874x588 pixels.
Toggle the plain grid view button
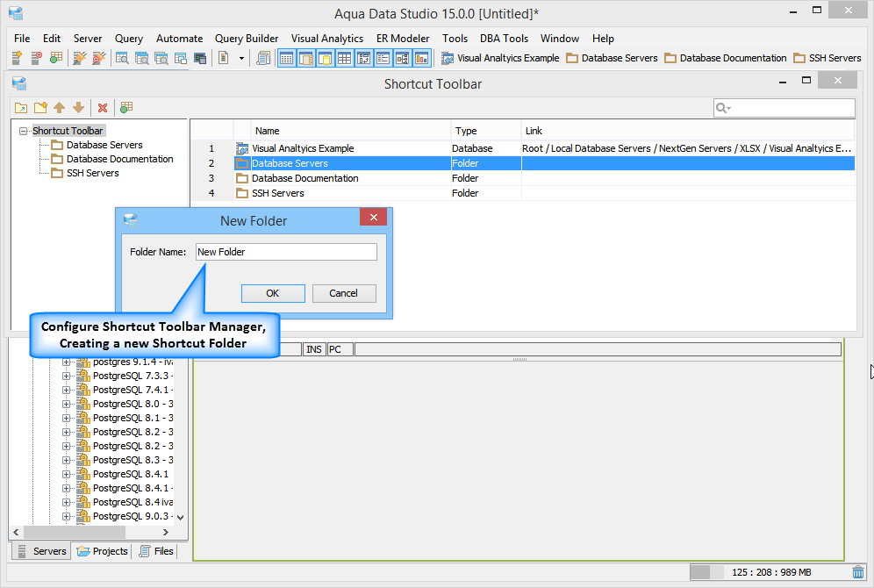click(x=345, y=57)
